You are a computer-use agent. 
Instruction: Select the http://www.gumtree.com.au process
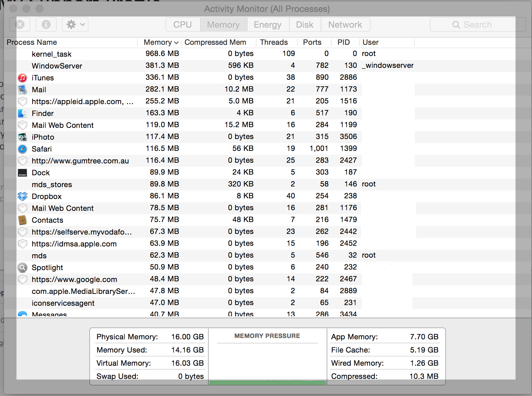80,161
